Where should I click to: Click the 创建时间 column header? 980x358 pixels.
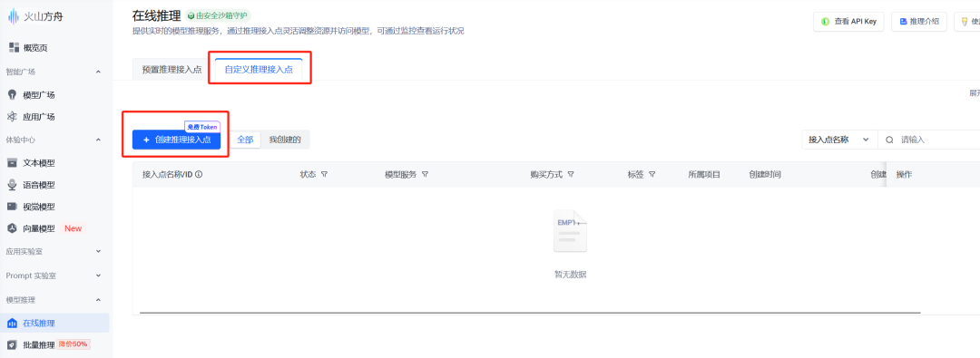point(765,175)
